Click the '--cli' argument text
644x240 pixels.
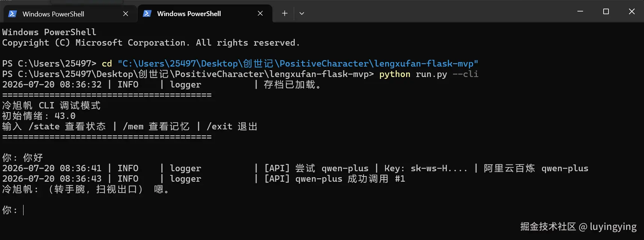(x=465, y=74)
